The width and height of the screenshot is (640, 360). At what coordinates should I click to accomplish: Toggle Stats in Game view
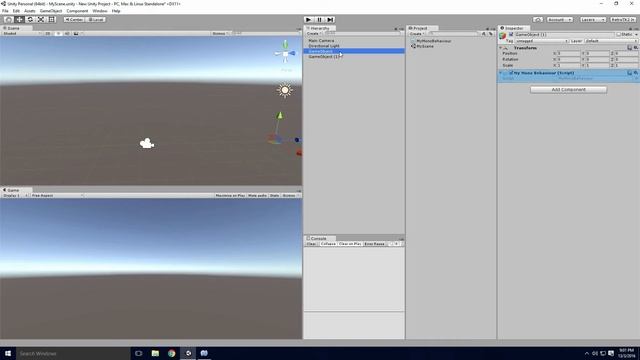point(274,196)
